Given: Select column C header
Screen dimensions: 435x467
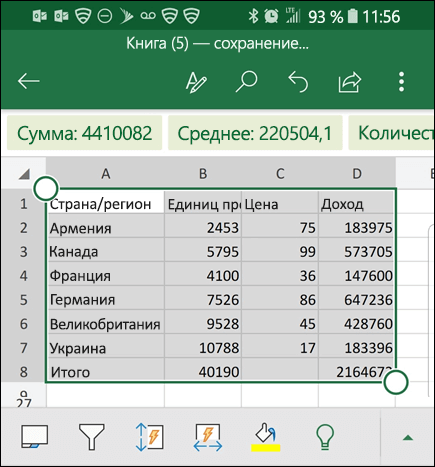Looking at the screenshot, I should (x=280, y=174).
